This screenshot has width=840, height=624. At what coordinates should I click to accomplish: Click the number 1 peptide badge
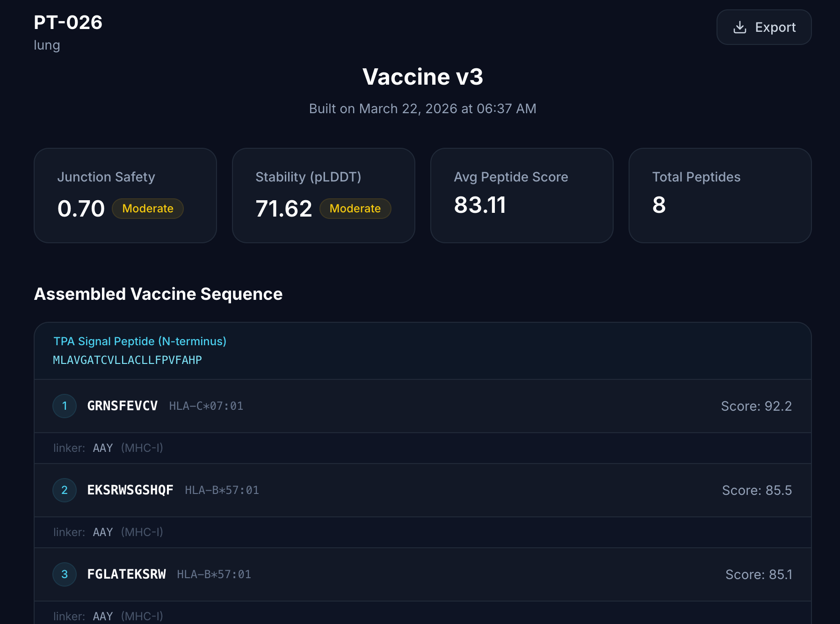point(65,406)
